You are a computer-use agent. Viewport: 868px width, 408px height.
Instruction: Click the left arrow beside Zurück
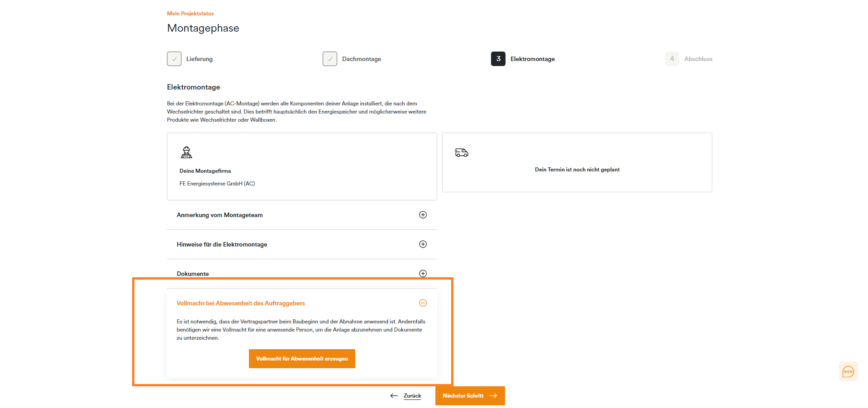tap(394, 396)
